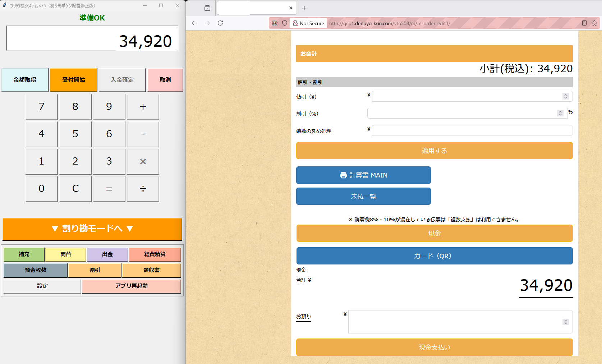Select カード (QR) payment method
The image size is (602, 364).
(x=434, y=256)
